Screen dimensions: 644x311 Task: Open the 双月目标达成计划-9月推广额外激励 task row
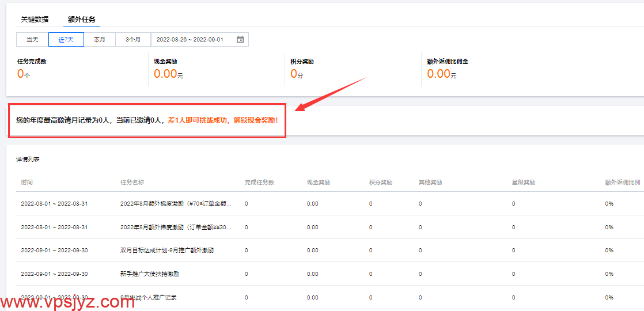pyautogui.click(x=167, y=251)
